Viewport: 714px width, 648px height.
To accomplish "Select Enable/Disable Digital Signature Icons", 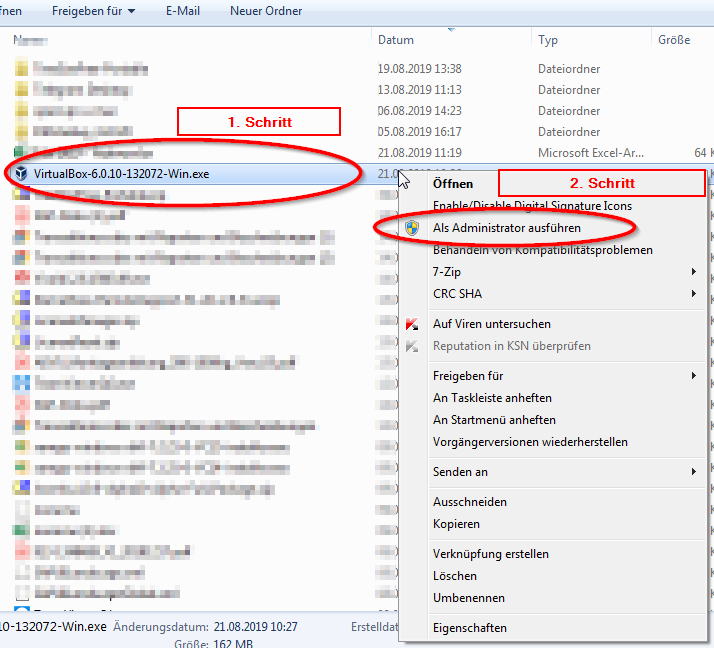I will tap(532, 206).
